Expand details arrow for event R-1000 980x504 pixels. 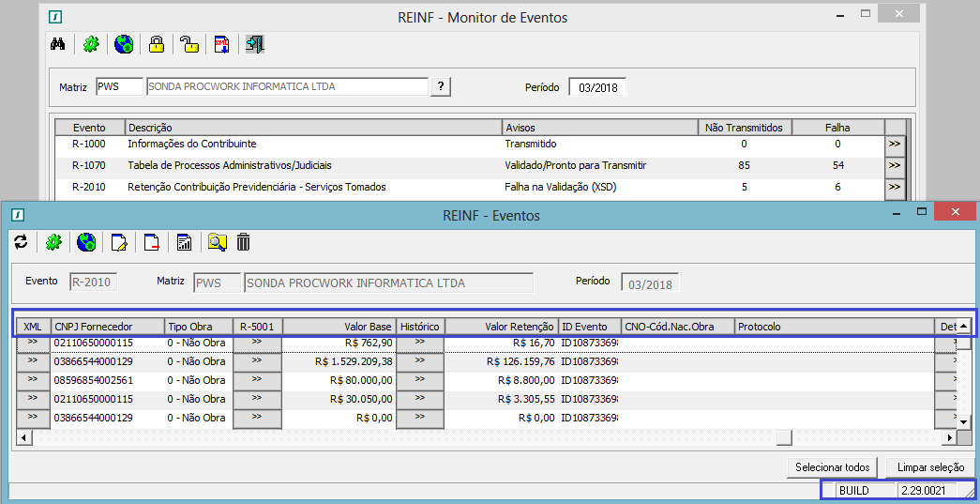[x=895, y=145]
